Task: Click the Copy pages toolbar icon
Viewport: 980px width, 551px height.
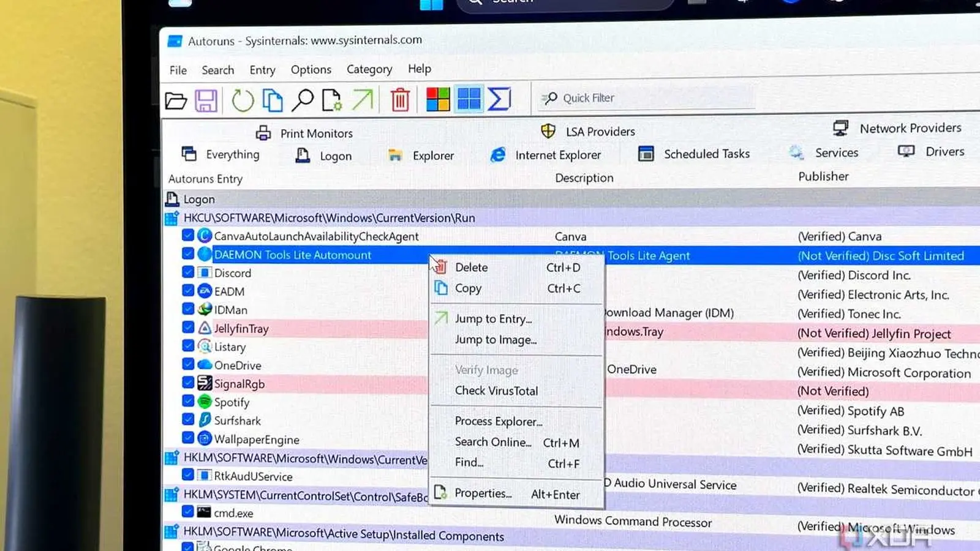Action: (272, 100)
